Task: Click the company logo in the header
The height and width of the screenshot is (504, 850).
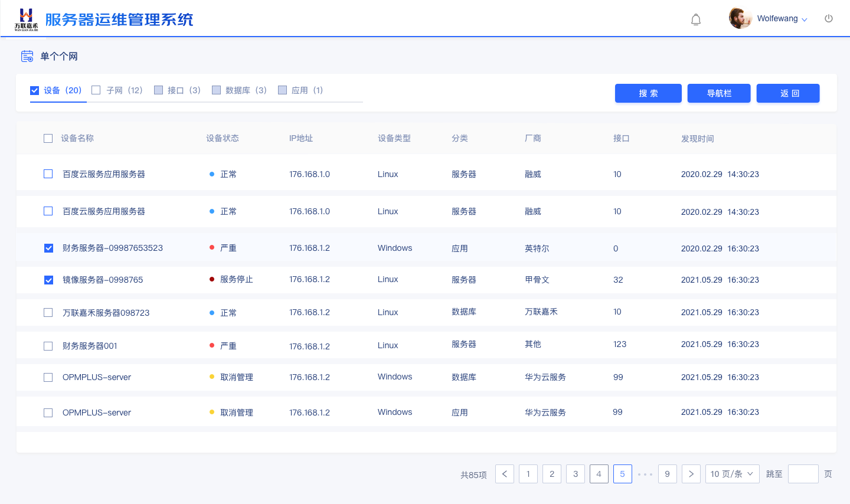Action: pyautogui.click(x=26, y=19)
